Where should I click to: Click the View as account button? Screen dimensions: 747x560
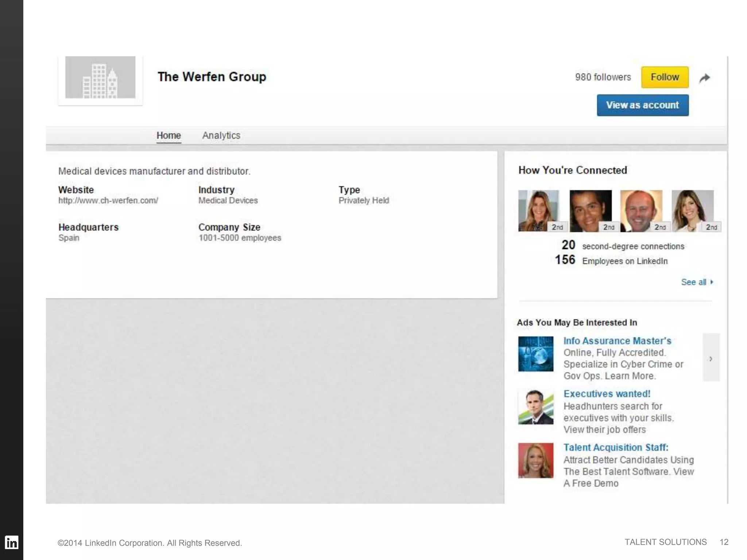[643, 105]
